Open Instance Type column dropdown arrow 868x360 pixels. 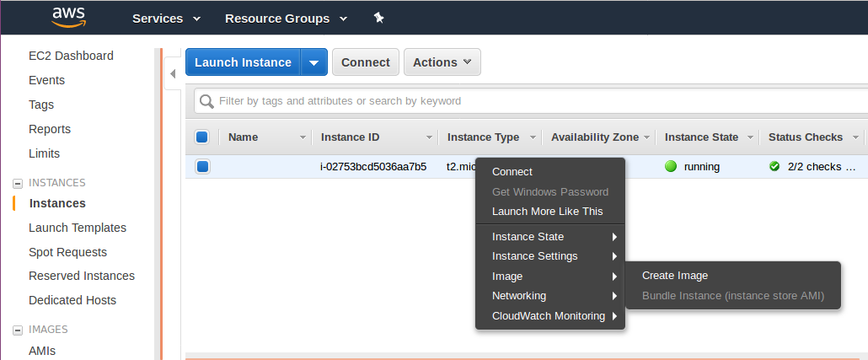click(x=533, y=137)
